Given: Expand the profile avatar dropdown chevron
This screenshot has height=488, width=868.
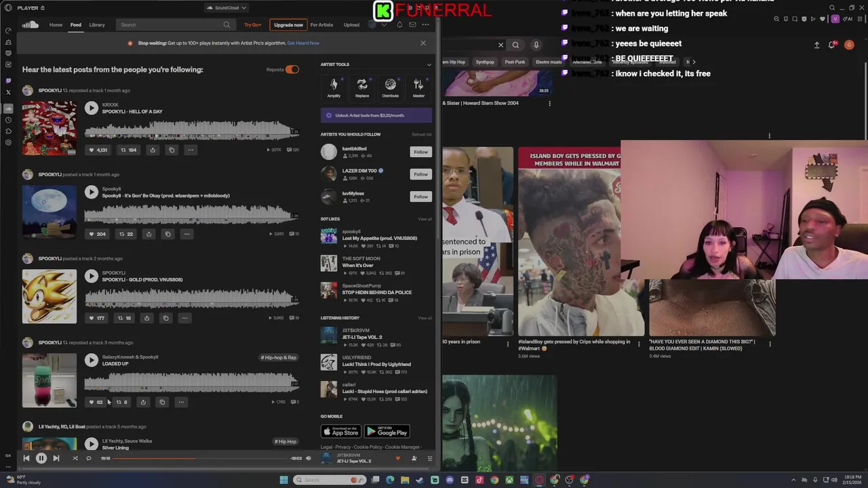Looking at the screenshot, I should coord(384,25).
